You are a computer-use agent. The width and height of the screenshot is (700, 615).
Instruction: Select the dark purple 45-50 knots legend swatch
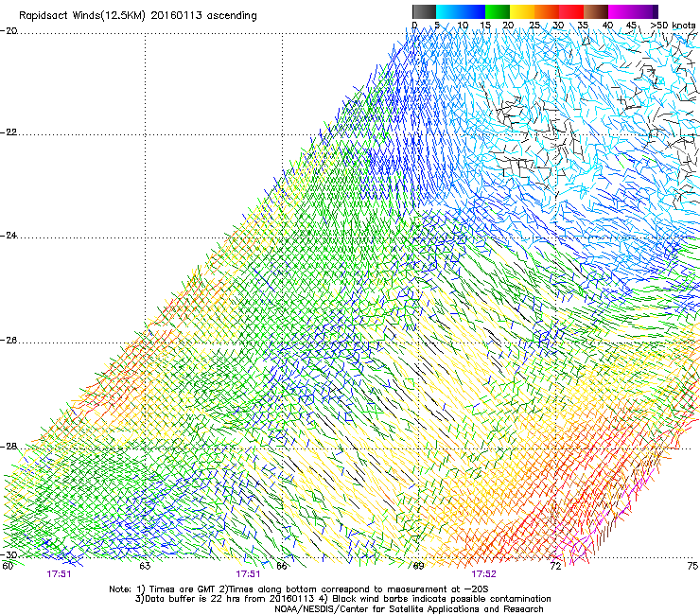(645, 11)
